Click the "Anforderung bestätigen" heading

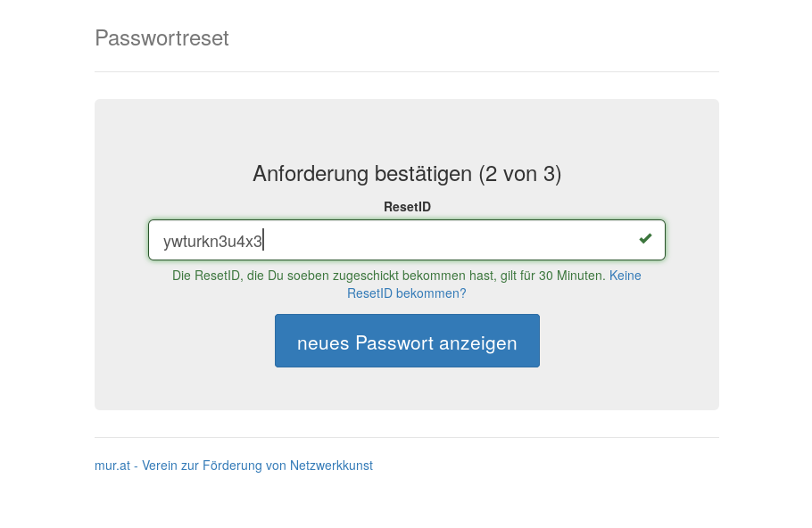pyautogui.click(x=361, y=174)
